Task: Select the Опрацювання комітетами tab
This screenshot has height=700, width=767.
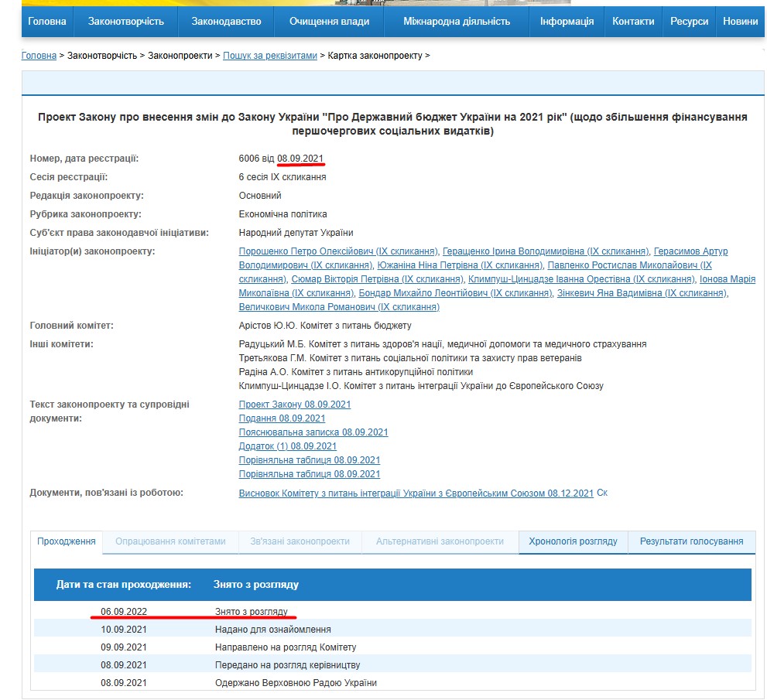Action: click(170, 541)
